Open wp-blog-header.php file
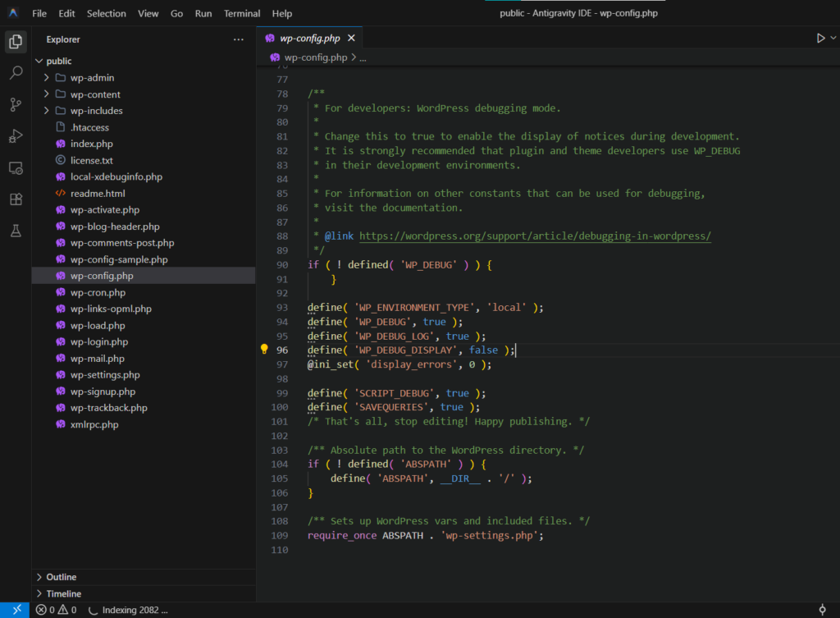 click(144, 227)
